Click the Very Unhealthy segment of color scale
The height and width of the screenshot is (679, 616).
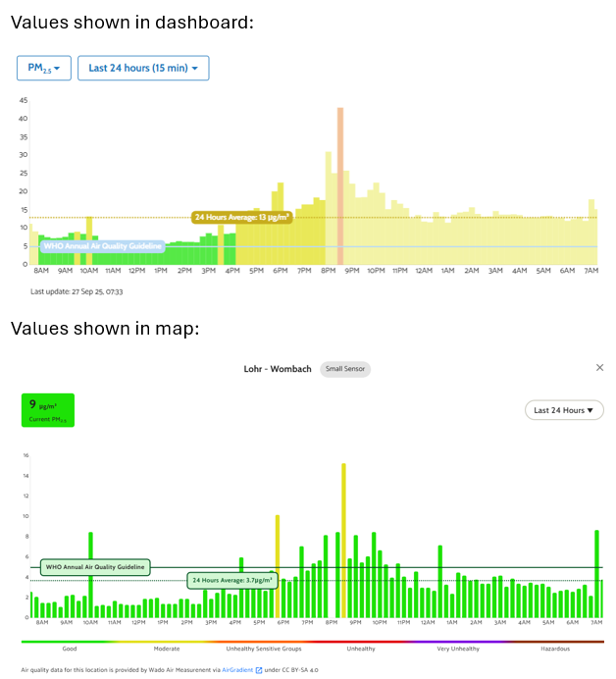(x=458, y=643)
